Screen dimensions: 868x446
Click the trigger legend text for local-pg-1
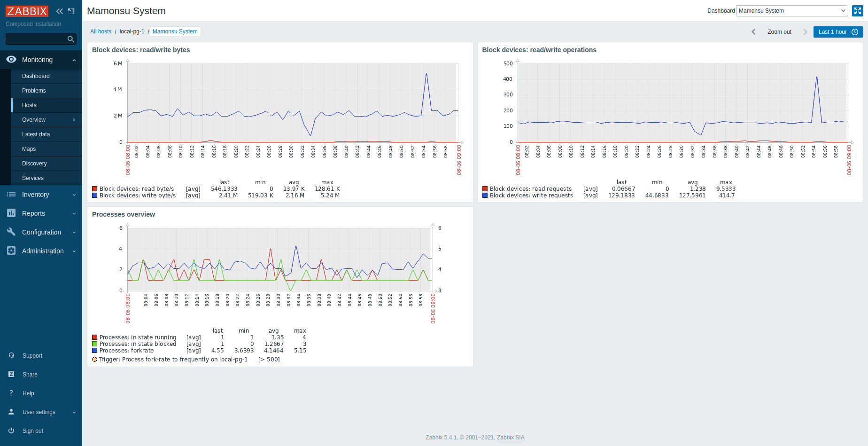click(173, 360)
